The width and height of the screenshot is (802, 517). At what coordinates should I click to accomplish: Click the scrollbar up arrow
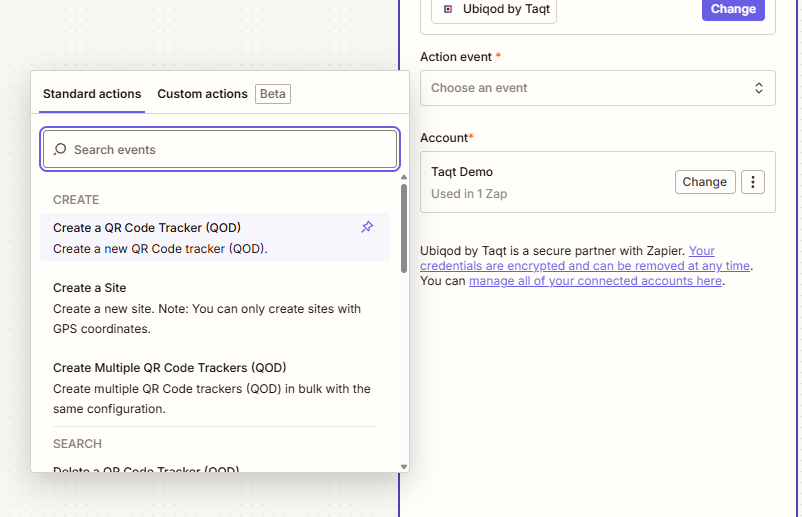click(x=404, y=177)
